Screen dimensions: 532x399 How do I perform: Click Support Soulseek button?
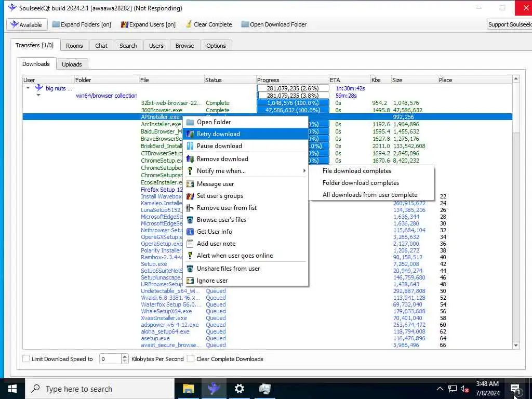(510, 24)
